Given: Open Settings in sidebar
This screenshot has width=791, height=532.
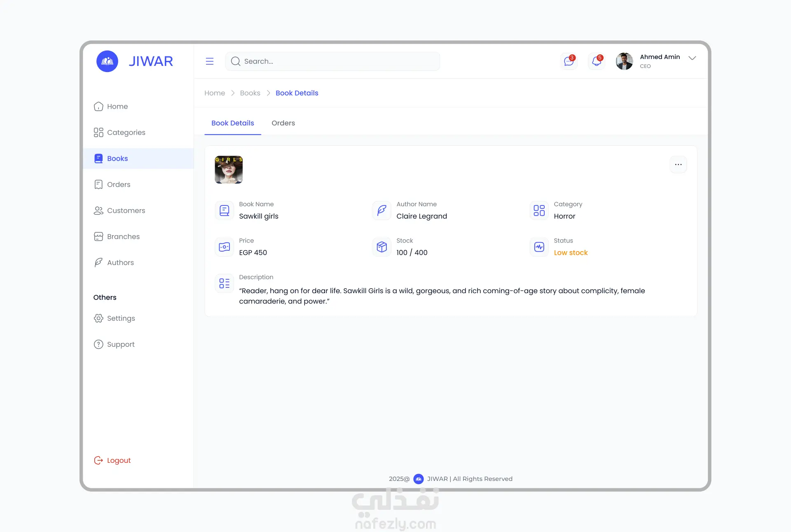Looking at the screenshot, I should [x=121, y=318].
